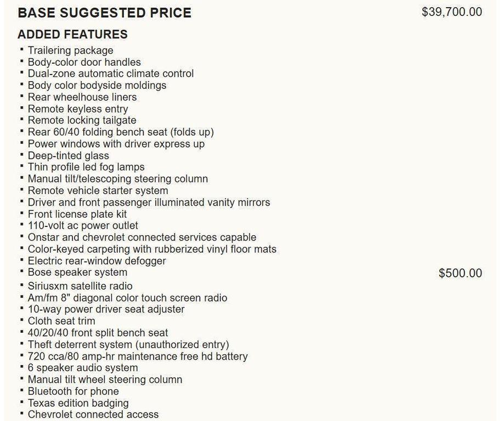Select the $39,700.00 base price amount
The height and width of the screenshot is (421, 504).
(x=451, y=12)
